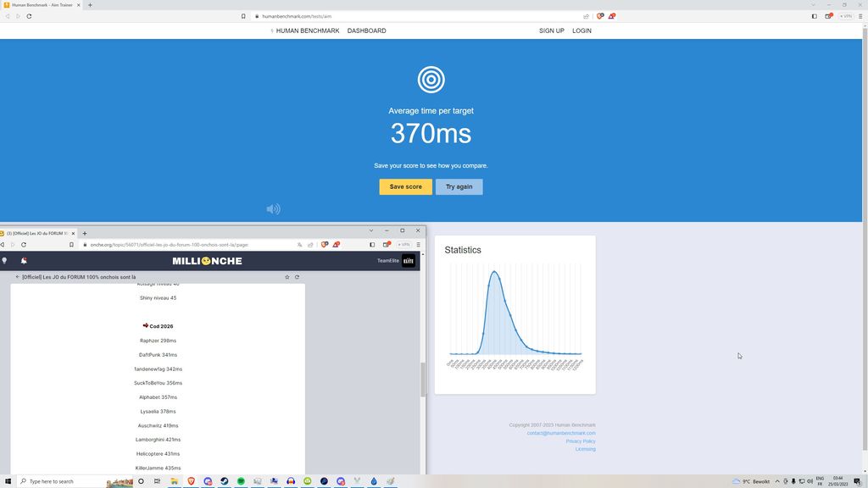The width and height of the screenshot is (868, 488).
Task: Open Brave Shields in the main address bar
Action: 600,16
